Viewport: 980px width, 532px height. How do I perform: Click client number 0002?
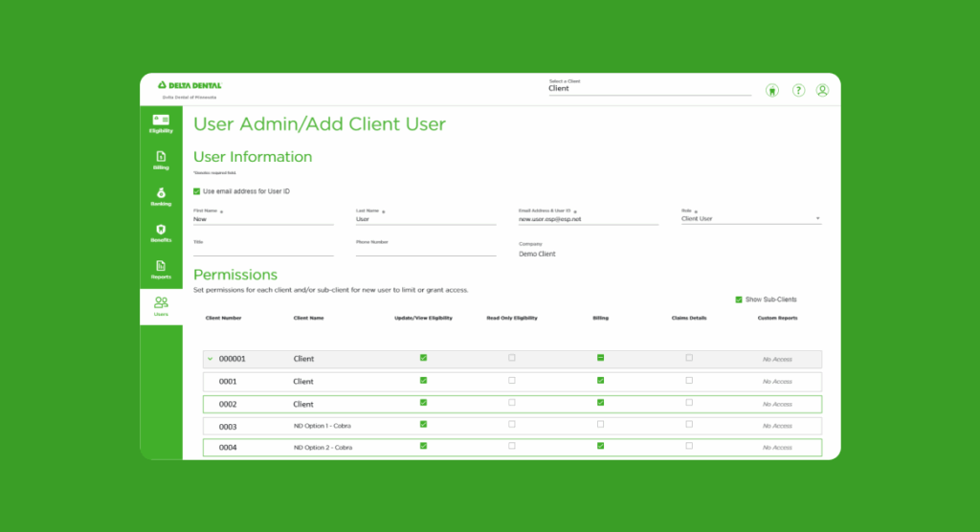click(x=228, y=405)
